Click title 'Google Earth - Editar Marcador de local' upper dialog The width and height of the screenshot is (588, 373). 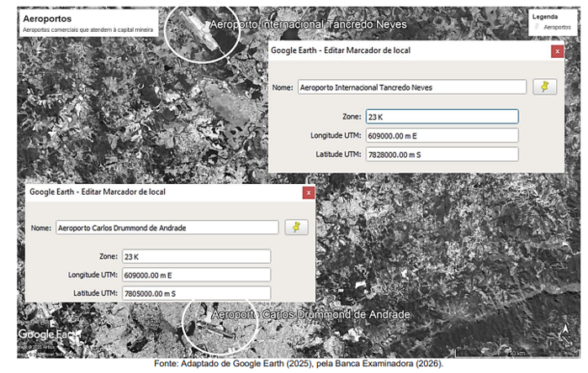[x=341, y=50]
